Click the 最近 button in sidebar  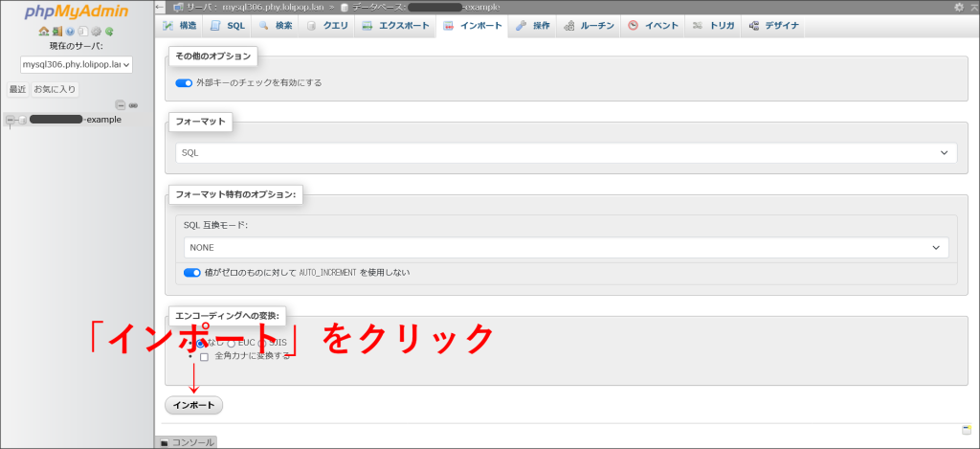click(17, 89)
